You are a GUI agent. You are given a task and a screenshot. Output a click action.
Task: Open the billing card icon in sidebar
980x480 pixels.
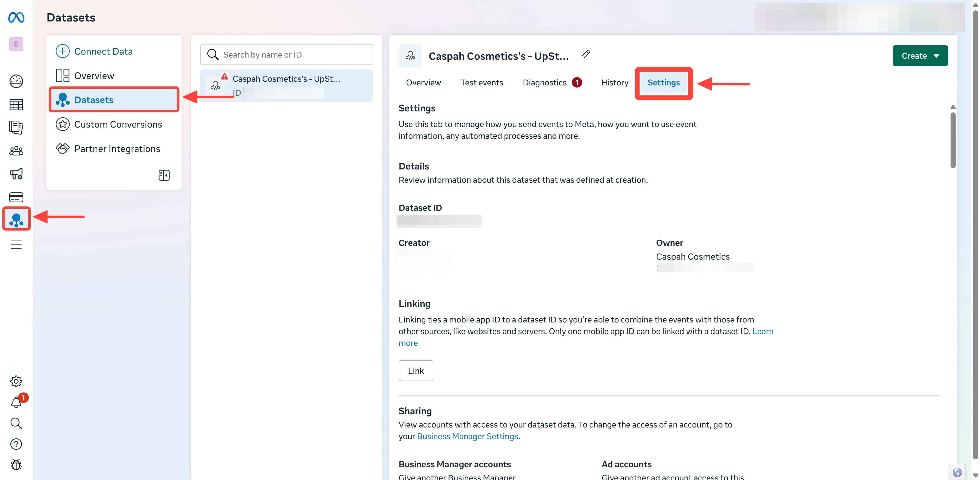point(16,197)
